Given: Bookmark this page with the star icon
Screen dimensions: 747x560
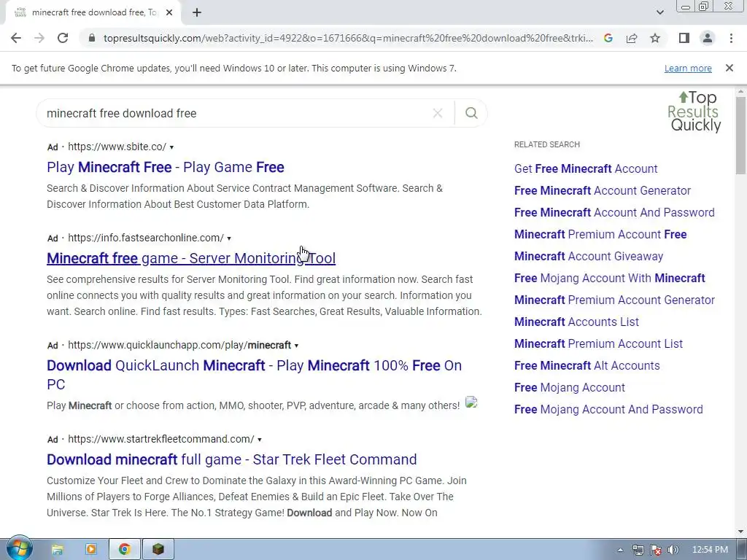Looking at the screenshot, I should point(655,38).
